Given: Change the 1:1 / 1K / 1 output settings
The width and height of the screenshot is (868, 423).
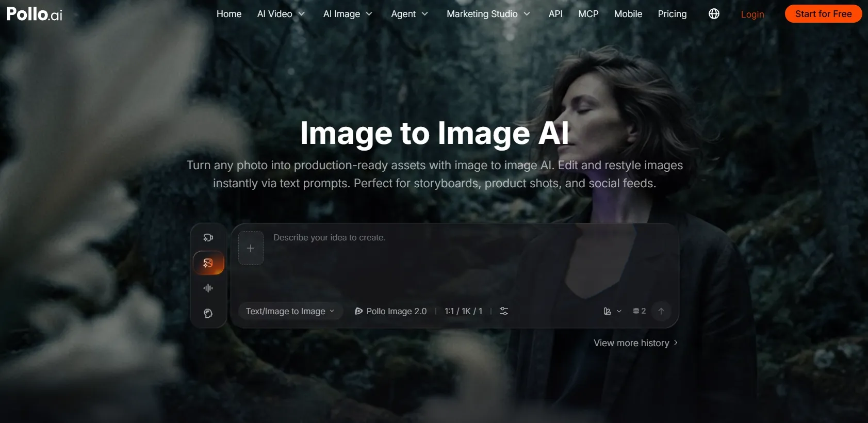Looking at the screenshot, I should point(463,311).
